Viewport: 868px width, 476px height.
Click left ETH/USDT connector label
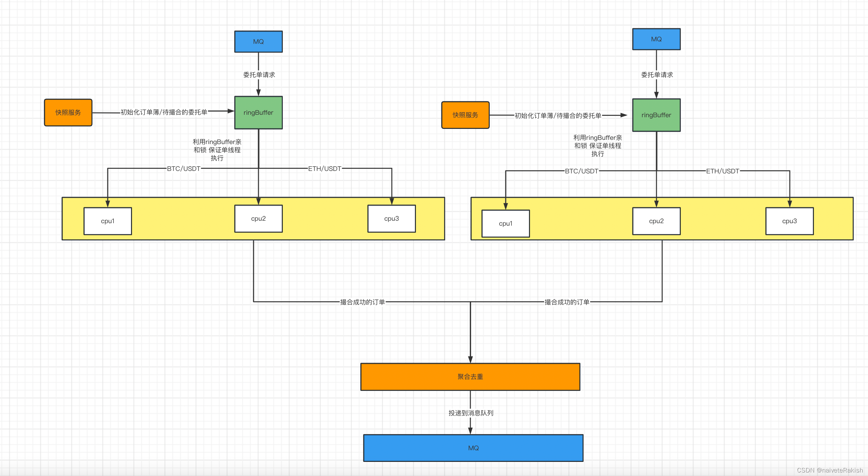[325, 169]
